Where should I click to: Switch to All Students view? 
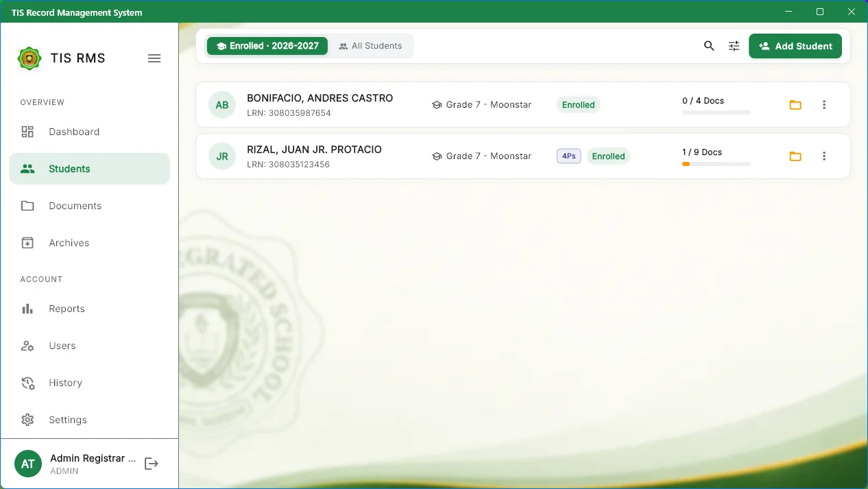point(370,46)
